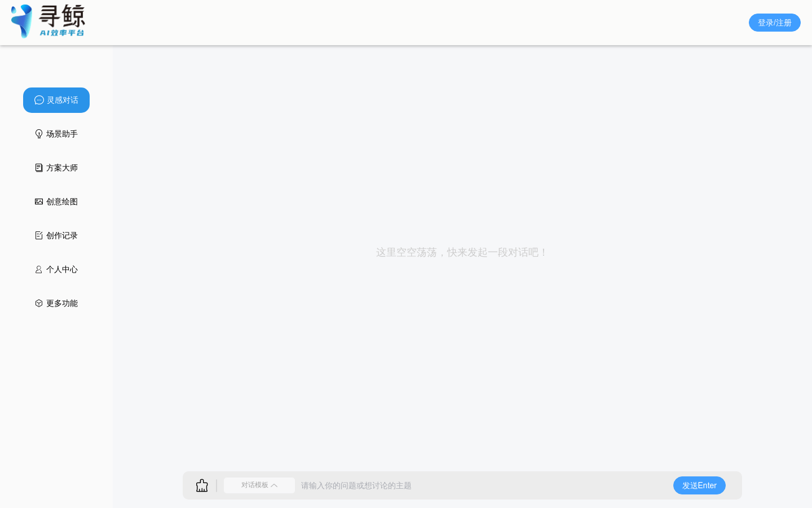812x508 pixels.
Task: Open the 对话模板 dropdown
Action: (255, 485)
